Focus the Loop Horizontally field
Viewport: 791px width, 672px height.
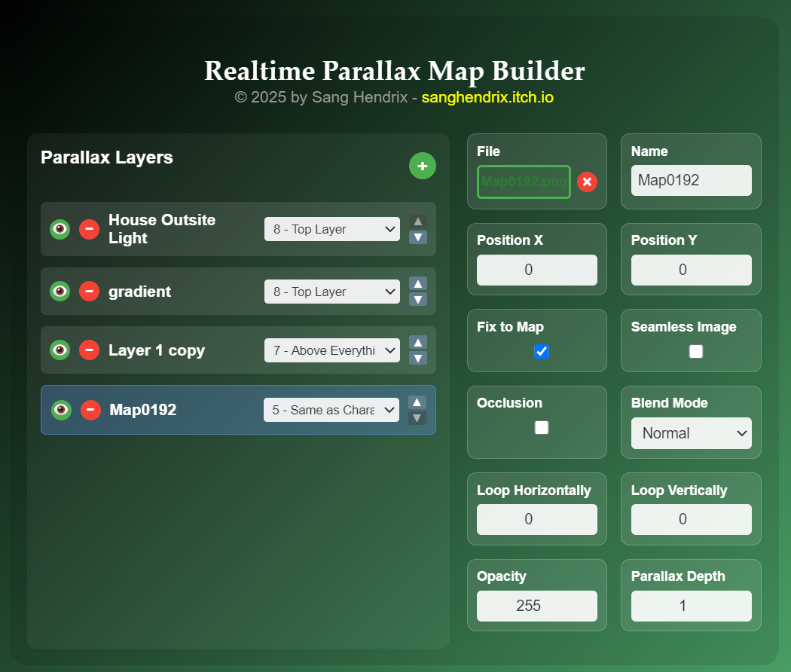(x=536, y=519)
